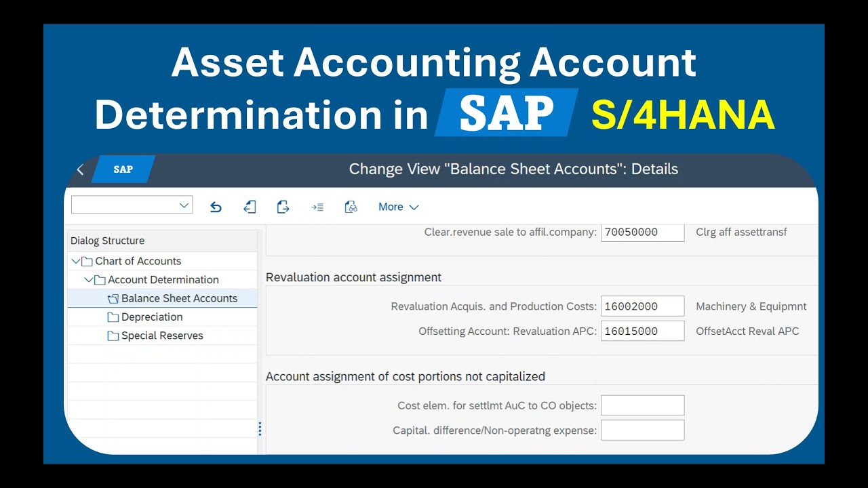Select Balance Sheet Accounts tree item
Viewport: 868px width, 488px height.
(179, 298)
